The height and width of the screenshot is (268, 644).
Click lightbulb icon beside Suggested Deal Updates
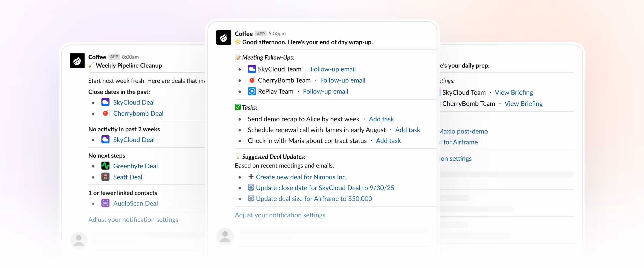[x=238, y=156]
